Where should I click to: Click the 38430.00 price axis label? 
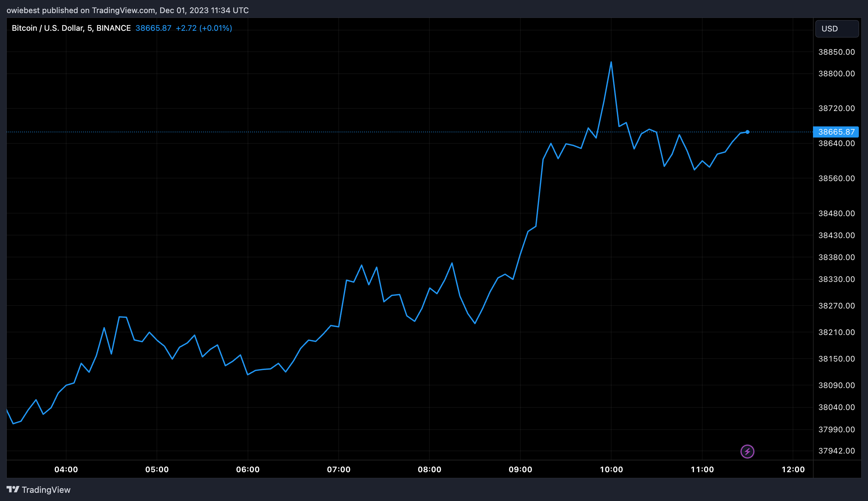[x=836, y=235]
